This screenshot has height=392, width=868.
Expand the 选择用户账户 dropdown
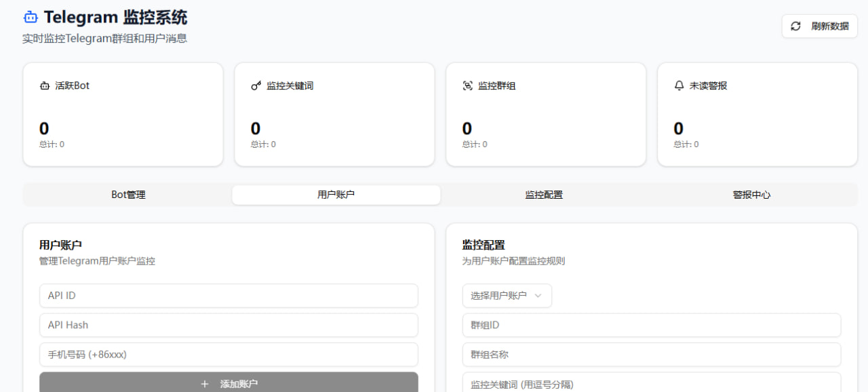point(507,296)
